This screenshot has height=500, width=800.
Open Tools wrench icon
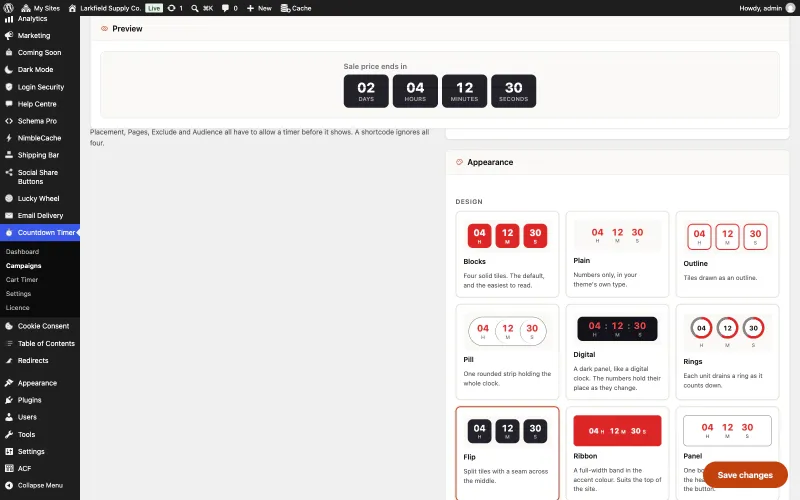click(x=9, y=434)
